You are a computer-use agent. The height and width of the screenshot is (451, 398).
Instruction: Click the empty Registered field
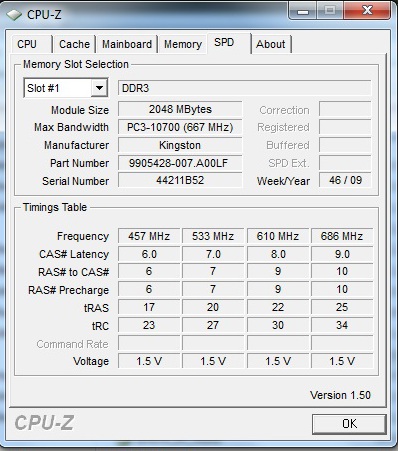[x=345, y=127]
